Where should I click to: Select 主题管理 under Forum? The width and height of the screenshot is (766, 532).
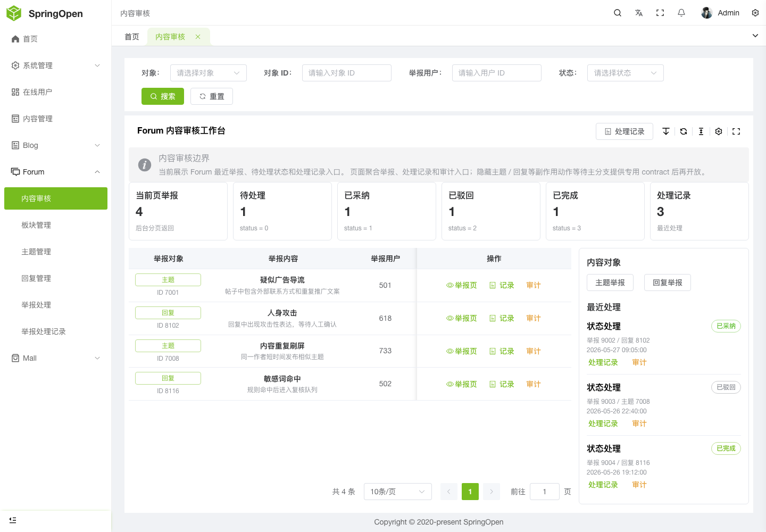56,252
